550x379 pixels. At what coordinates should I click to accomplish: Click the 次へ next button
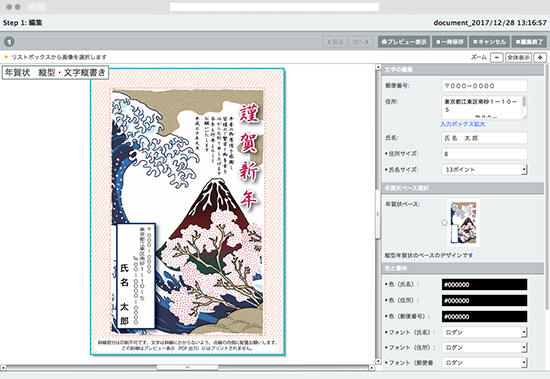(360, 42)
